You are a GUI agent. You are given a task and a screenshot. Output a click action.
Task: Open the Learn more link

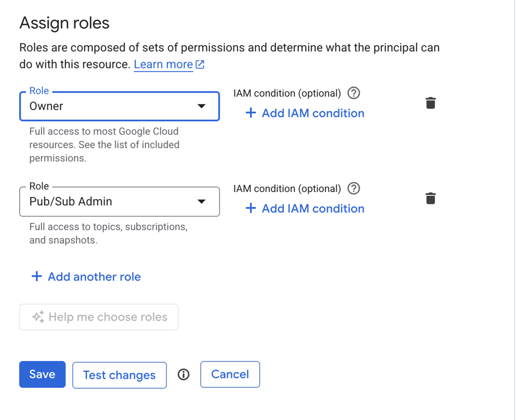(x=163, y=65)
